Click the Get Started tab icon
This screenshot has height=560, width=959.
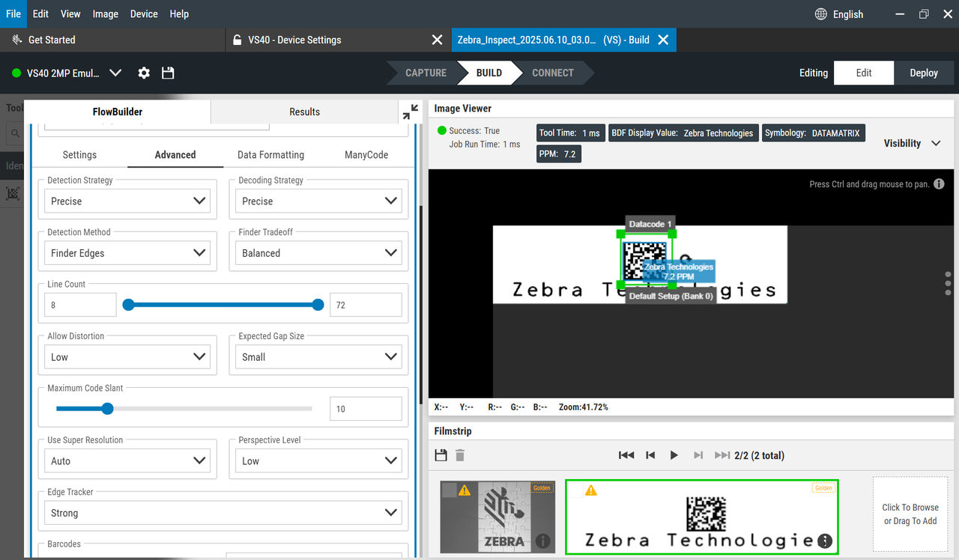tap(17, 40)
